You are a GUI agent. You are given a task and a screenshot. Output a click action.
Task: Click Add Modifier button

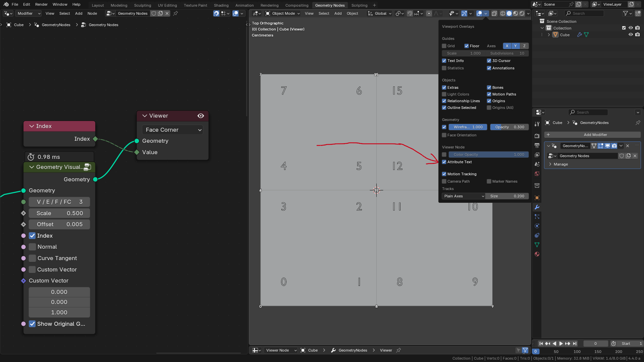(592, 135)
